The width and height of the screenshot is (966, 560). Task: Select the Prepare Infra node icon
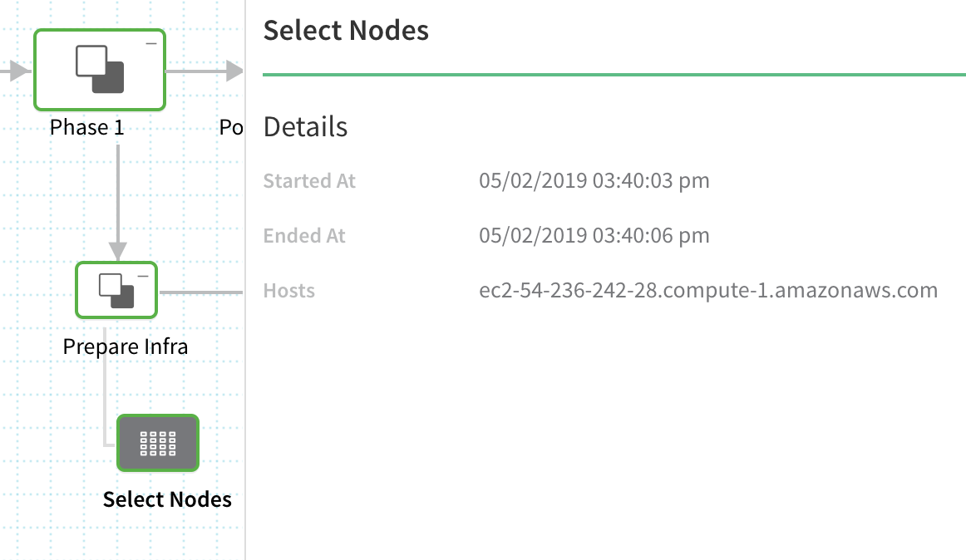pos(116,291)
